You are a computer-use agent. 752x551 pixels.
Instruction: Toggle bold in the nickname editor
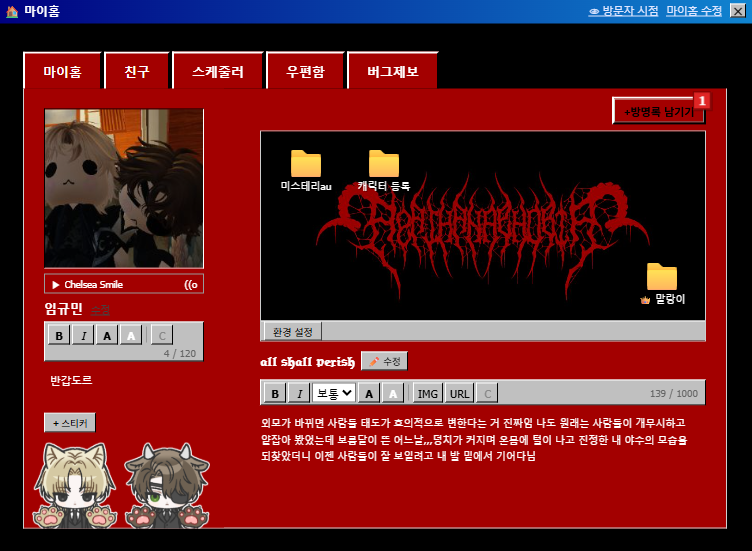click(59, 335)
